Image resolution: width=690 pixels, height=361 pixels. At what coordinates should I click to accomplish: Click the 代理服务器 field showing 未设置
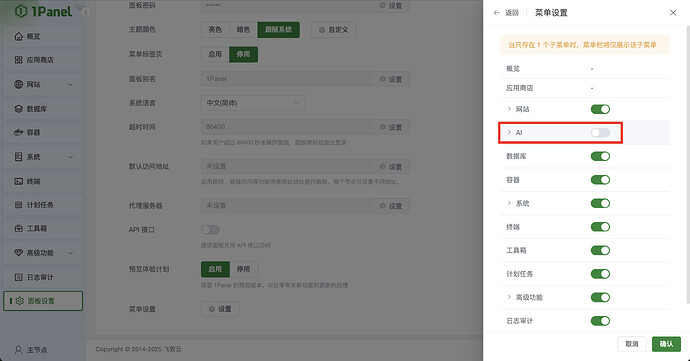[x=286, y=206]
